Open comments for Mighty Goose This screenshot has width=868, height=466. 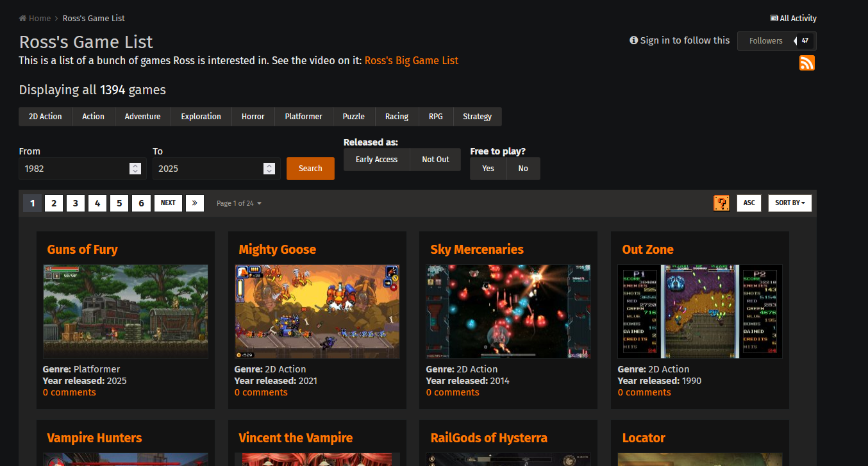(x=261, y=392)
